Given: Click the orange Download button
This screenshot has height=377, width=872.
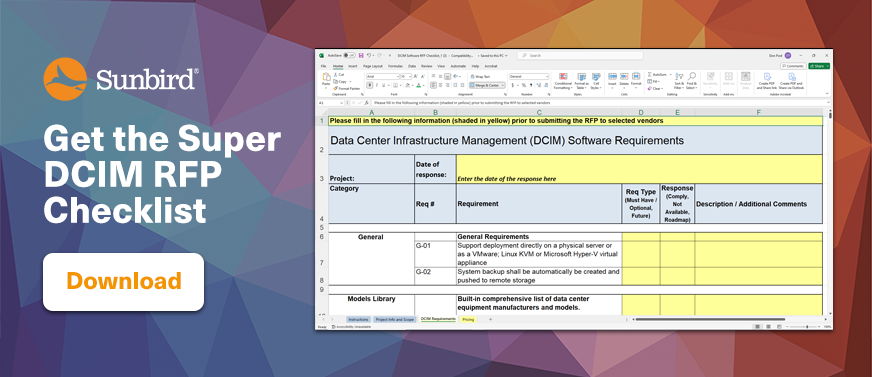Looking at the screenshot, I should [123, 281].
